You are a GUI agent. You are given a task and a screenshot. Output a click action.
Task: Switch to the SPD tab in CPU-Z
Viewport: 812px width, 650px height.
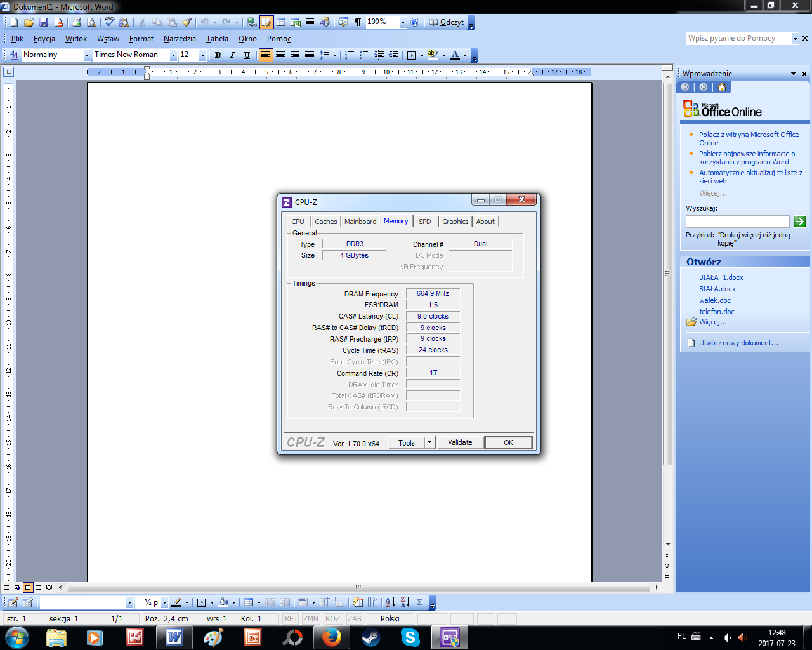(424, 222)
